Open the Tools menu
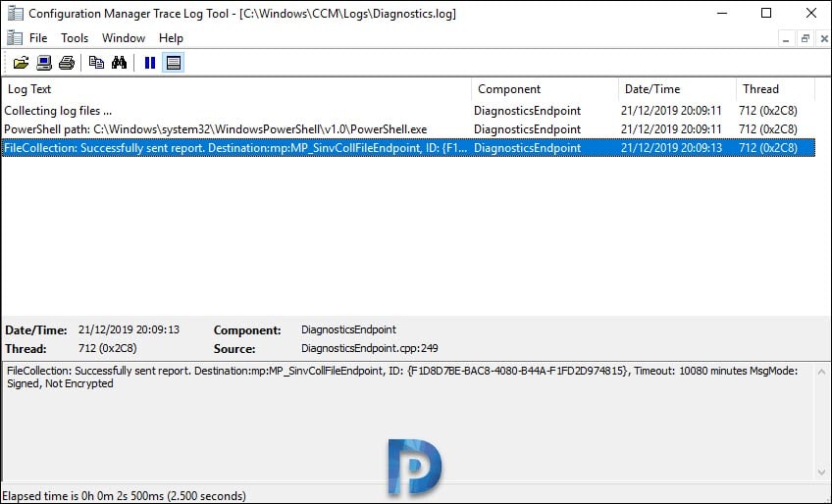The image size is (832, 504). point(75,38)
